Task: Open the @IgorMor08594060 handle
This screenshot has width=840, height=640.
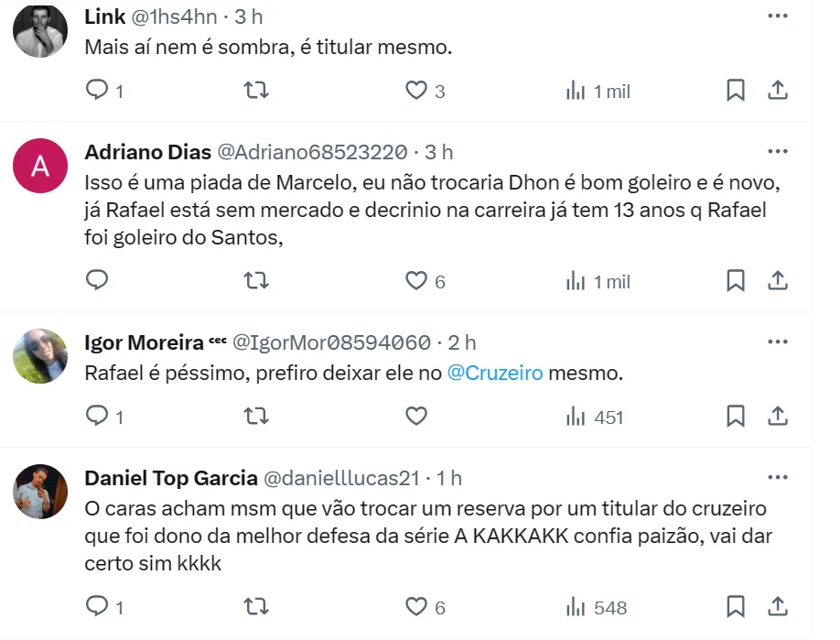Action: coord(331,342)
